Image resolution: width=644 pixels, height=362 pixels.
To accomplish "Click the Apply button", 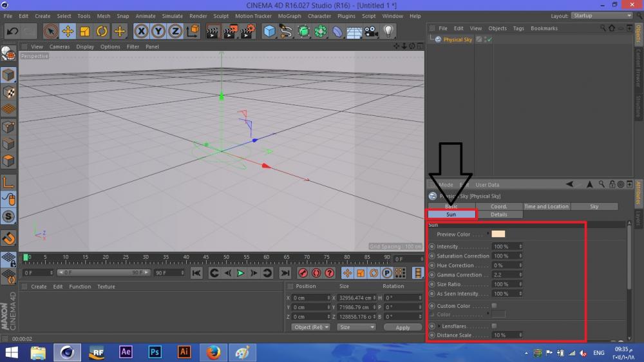I will 402,327.
